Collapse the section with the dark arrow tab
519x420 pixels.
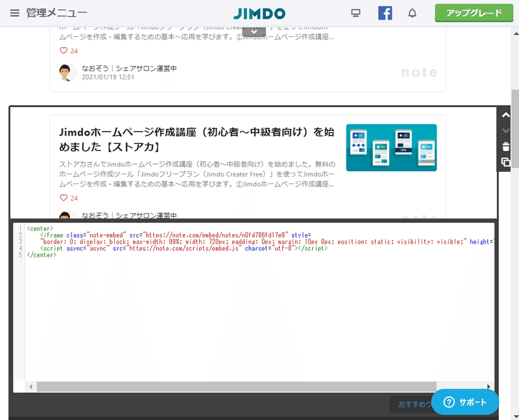click(x=253, y=30)
